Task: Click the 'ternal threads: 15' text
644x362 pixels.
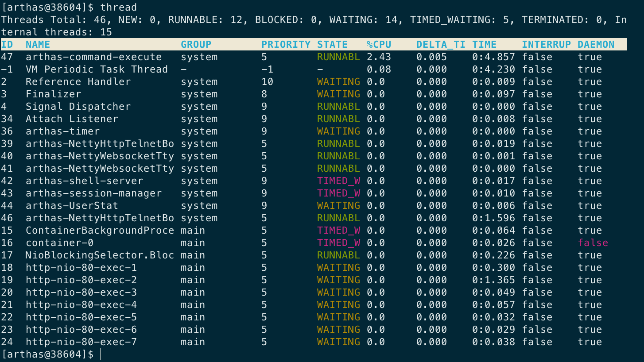Action: [x=57, y=32]
